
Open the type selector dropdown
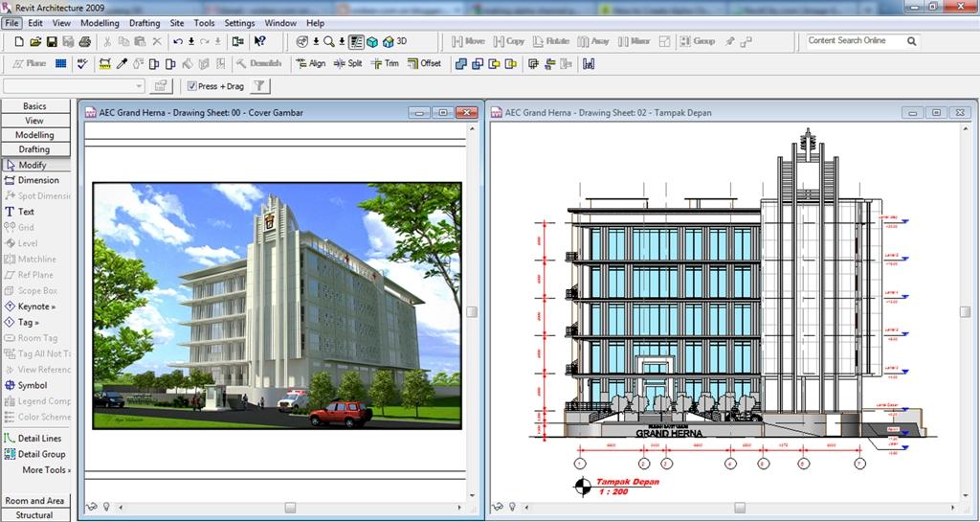point(140,86)
